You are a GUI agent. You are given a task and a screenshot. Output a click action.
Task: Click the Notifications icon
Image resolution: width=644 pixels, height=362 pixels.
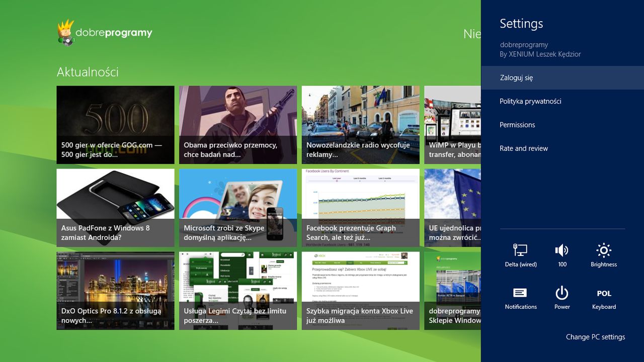pos(521,298)
